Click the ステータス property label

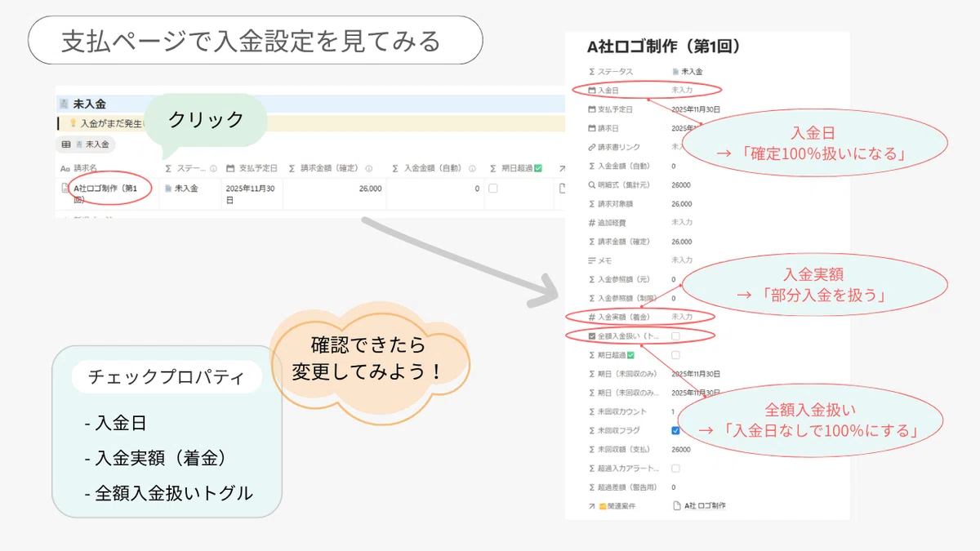(x=615, y=72)
